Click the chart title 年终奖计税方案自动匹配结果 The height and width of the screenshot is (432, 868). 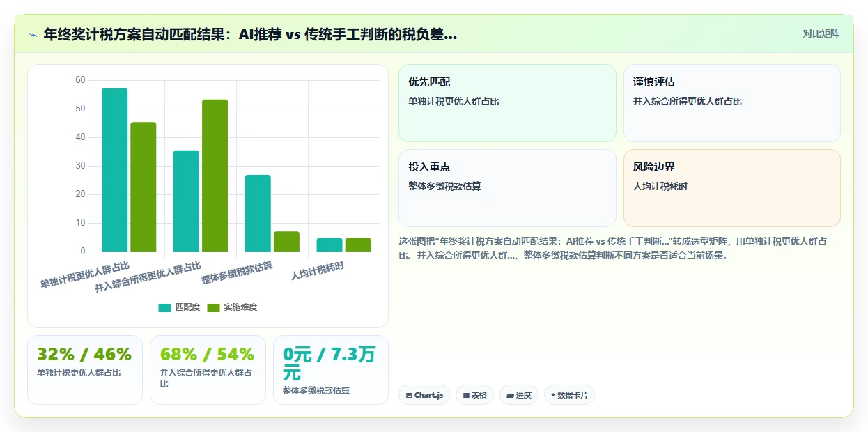pyautogui.click(x=250, y=34)
